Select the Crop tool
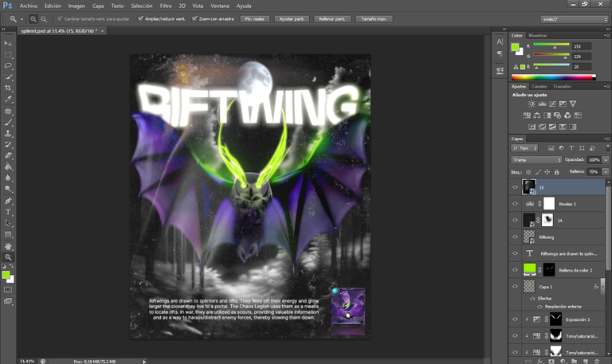Image resolution: width=612 pixels, height=364 pixels. 8,88
